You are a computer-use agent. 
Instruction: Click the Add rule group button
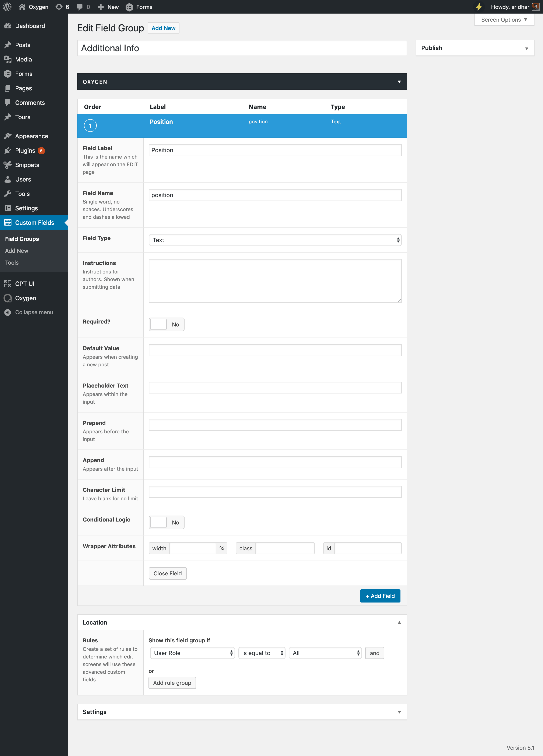(172, 683)
